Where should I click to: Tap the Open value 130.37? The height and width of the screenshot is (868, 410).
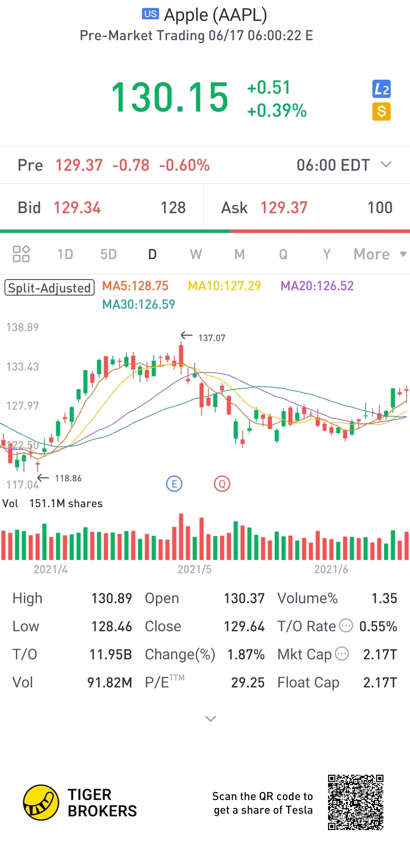(244, 598)
